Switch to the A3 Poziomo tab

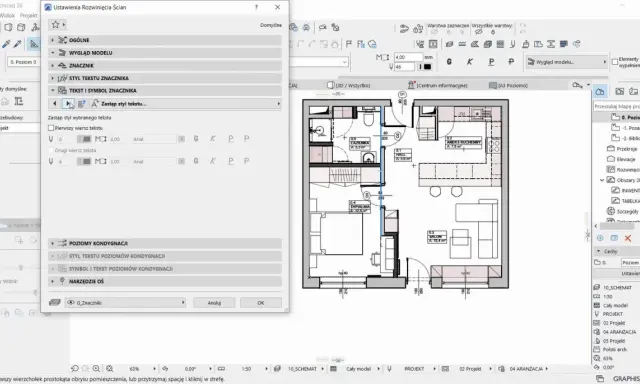pos(509,85)
